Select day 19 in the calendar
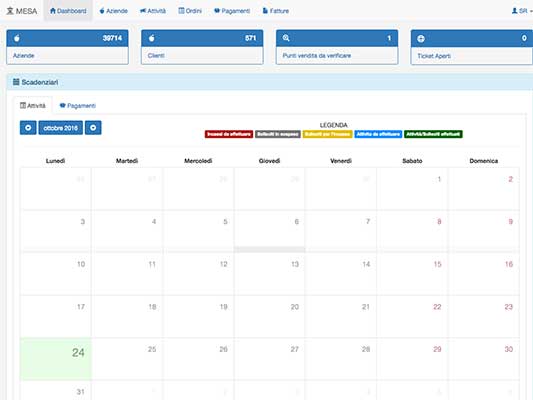Viewport: 533px width, 400px height. pos(224,307)
